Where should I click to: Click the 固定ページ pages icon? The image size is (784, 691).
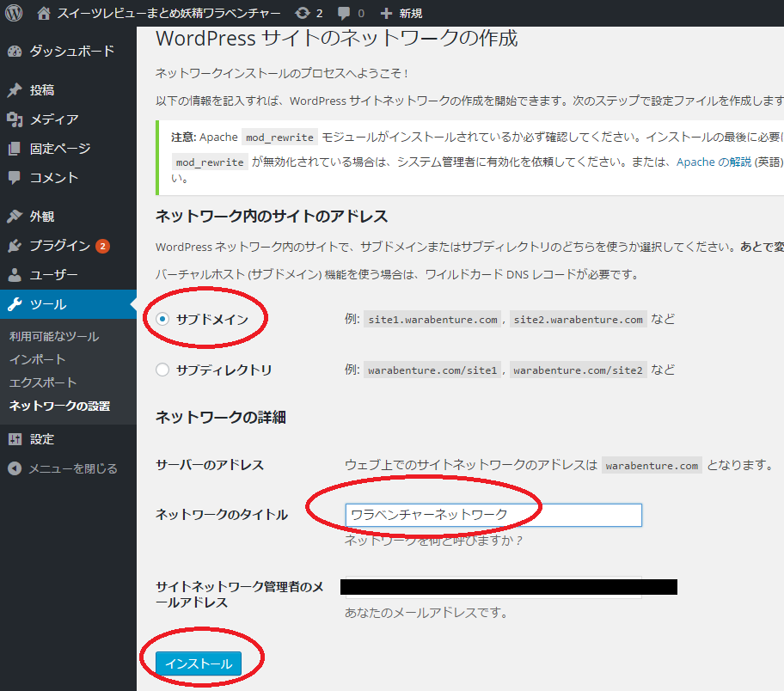(x=15, y=149)
